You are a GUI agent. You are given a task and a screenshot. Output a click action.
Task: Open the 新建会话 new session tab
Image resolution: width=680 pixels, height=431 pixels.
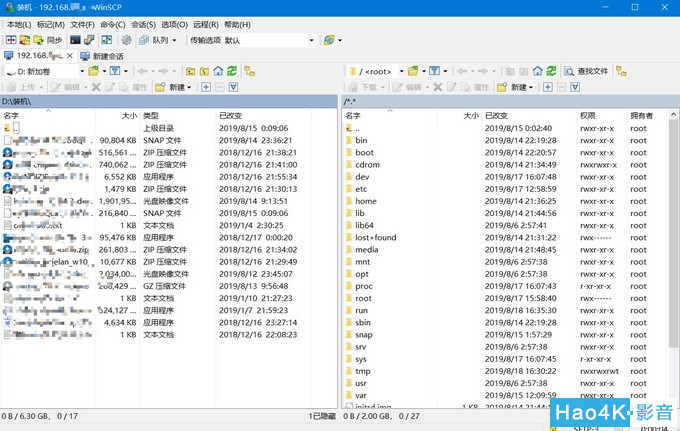102,56
